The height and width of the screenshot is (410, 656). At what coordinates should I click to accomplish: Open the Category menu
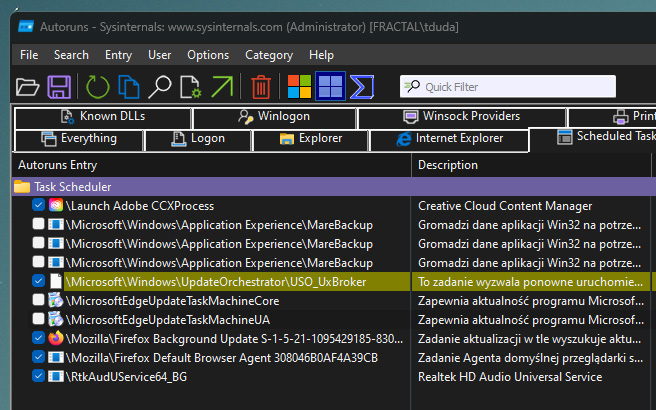click(x=269, y=55)
